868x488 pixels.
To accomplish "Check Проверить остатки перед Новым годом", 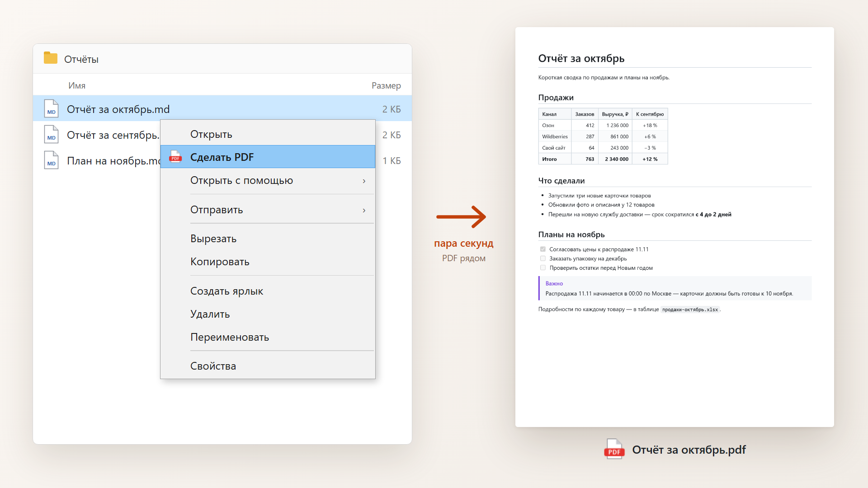I will (x=543, y=267).
